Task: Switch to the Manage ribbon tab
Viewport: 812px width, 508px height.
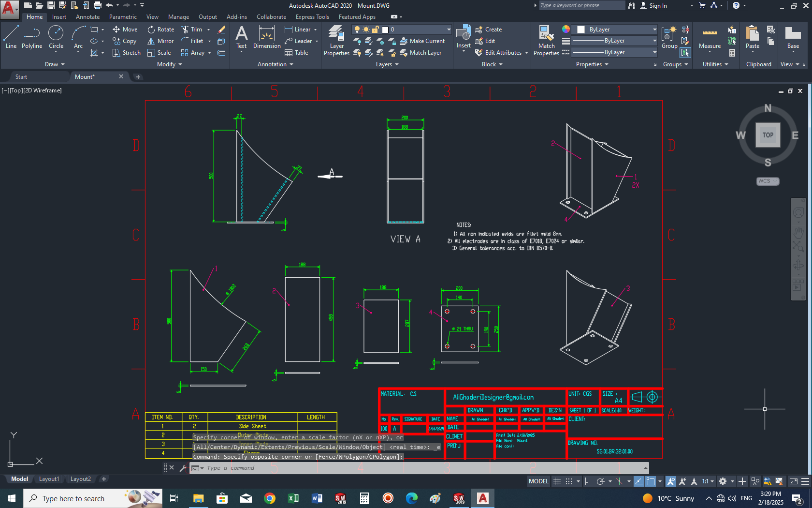Action: pos(178,17)
